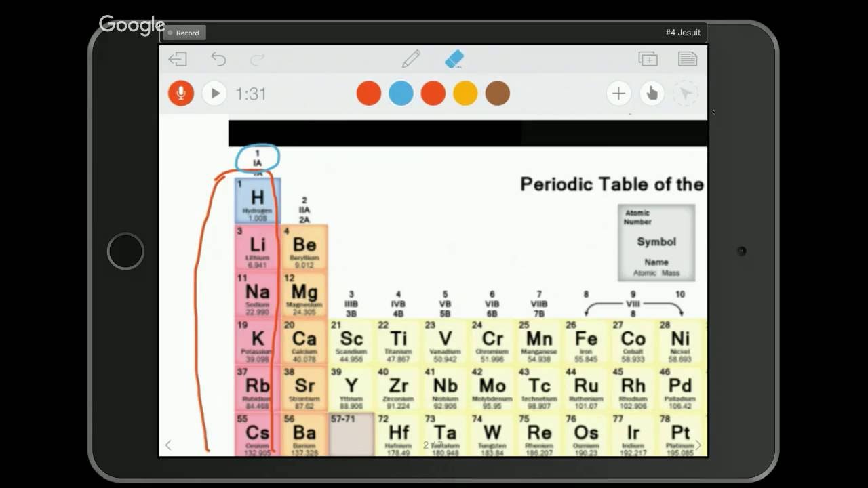
Task: Tap the Ruthenium Ru cell
Action: click(x=586, y=389)
